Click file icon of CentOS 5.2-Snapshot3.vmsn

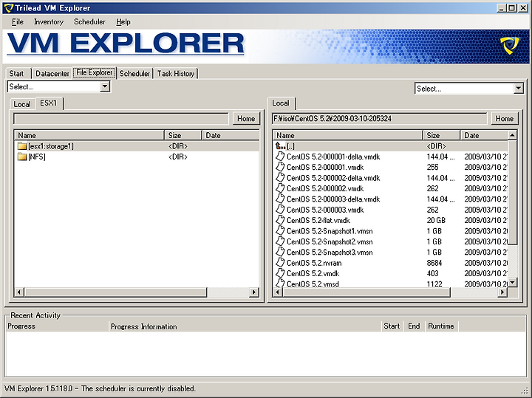(x=280, y=252)
